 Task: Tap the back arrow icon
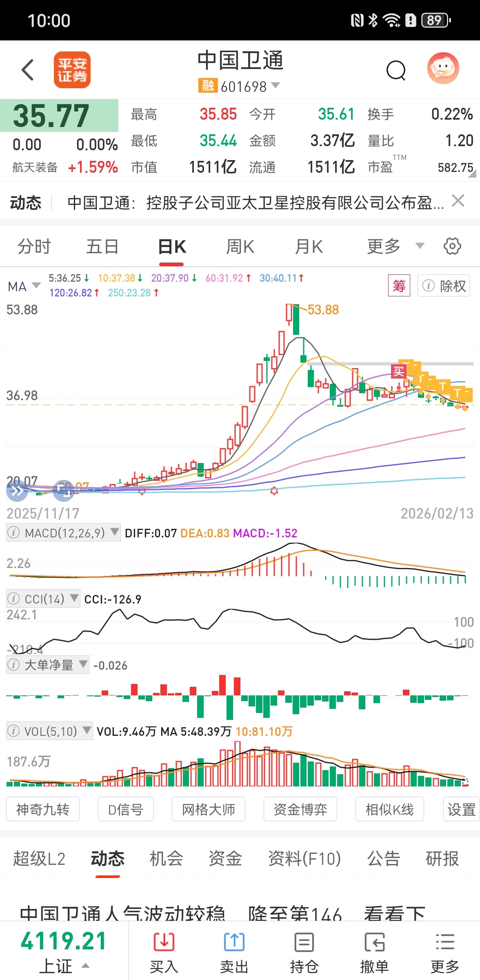[x=27, y=70]
